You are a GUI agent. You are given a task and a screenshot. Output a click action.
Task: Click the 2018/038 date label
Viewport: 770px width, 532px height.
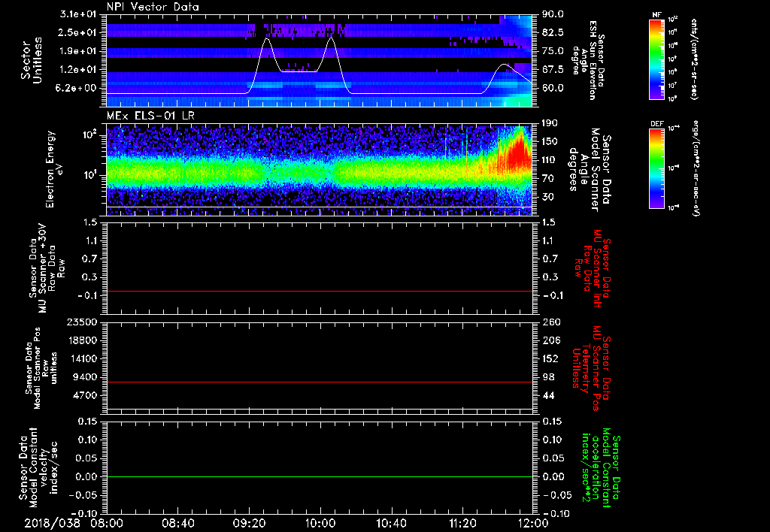[50, 522]
